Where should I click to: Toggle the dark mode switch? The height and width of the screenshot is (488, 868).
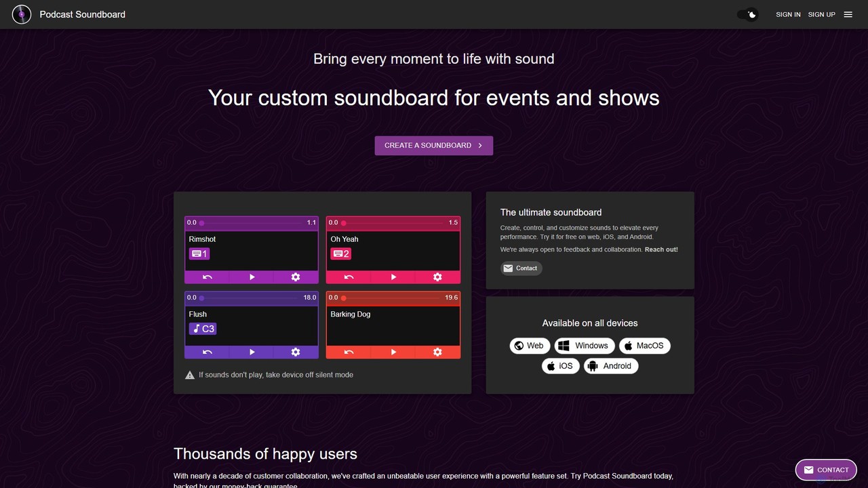[x=748, y=14]
